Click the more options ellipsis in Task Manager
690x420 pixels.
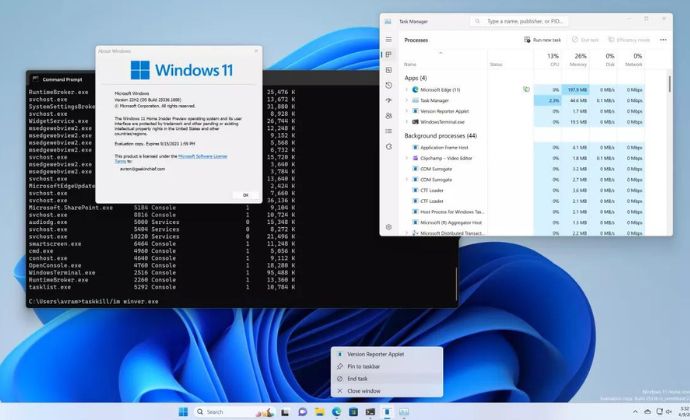tap(663, 40)
